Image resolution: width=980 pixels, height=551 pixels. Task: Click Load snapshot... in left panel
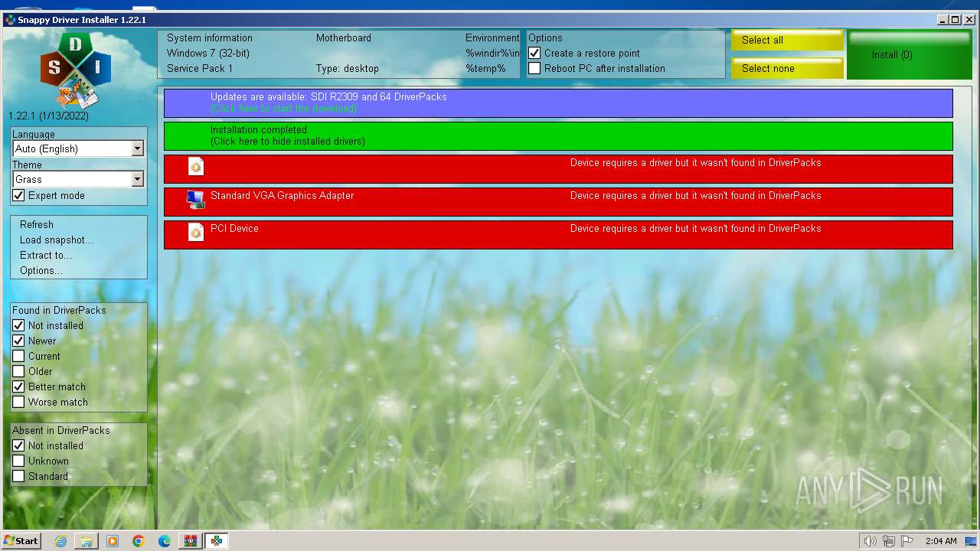[x=57, y=240]
